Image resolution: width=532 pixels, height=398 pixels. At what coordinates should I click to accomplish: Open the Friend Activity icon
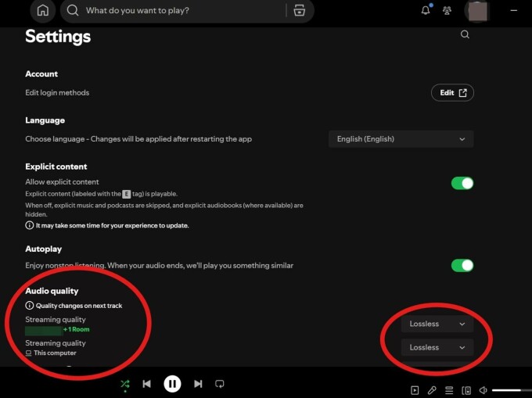pos(448,11)
